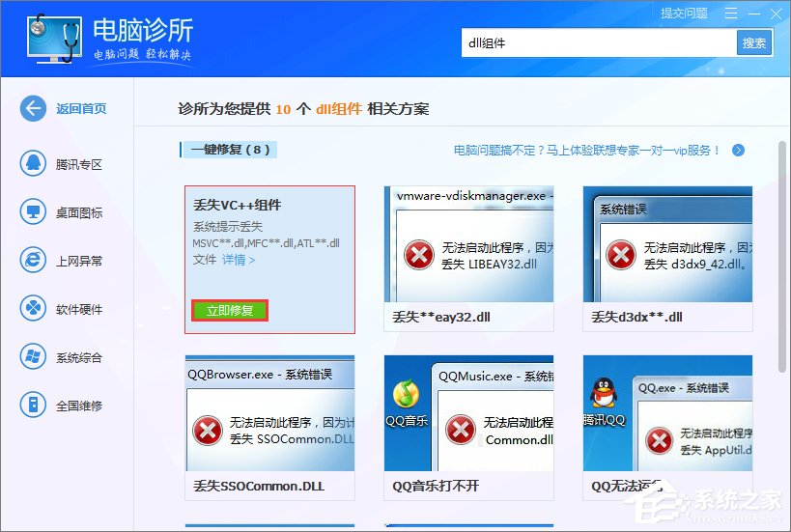
Task: Click the search field containing dll组件
Action: pos(600,43)
